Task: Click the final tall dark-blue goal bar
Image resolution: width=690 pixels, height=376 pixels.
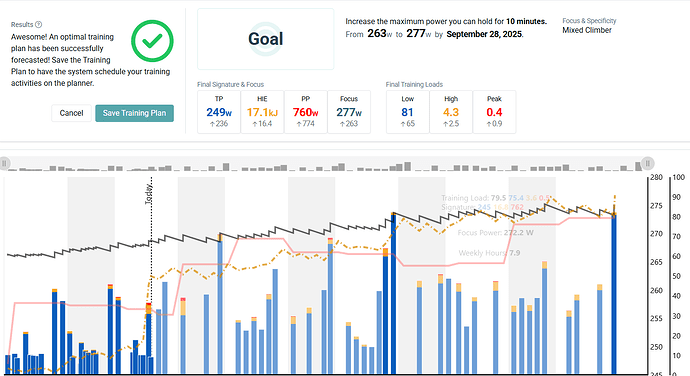Action: pos(614,293)
